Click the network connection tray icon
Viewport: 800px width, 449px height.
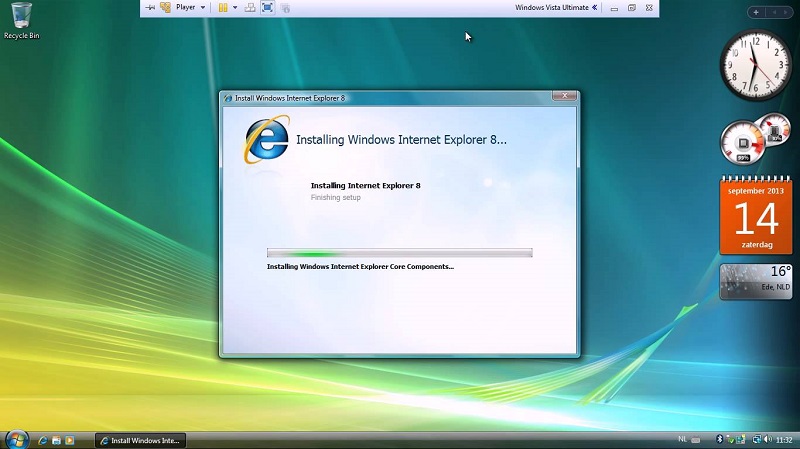pyautogui.click(x=757, y=440)
